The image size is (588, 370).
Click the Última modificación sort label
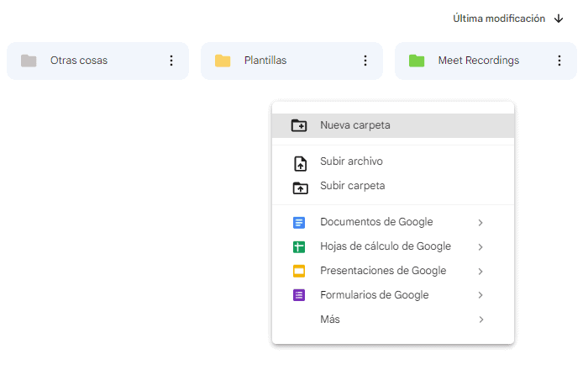coord(499,18)
